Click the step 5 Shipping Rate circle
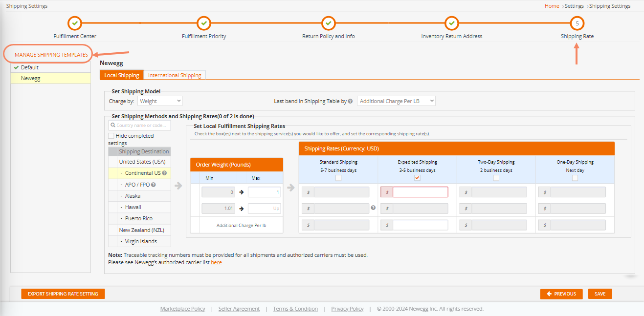 [577, 23]
